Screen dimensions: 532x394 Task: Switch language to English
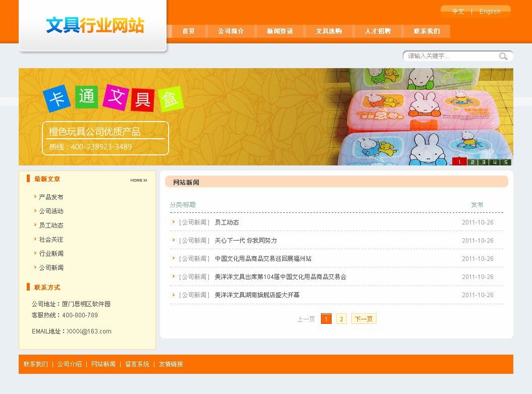pos(490,12)
